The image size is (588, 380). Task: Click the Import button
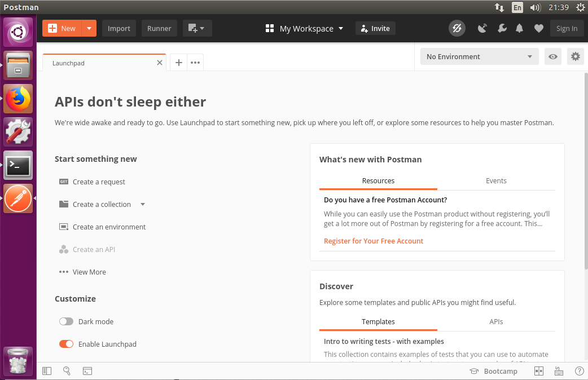119,29
